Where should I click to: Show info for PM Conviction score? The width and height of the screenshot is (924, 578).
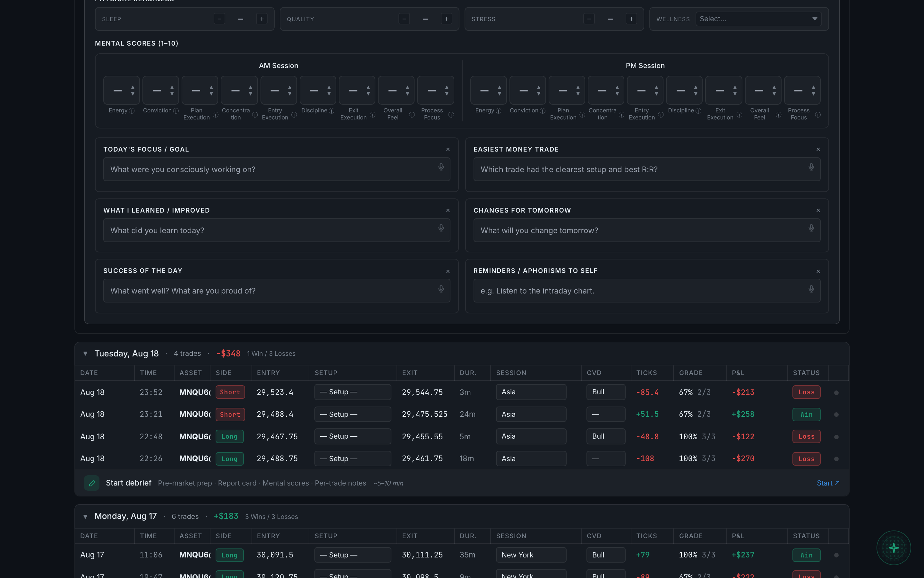tap(543, 111)
